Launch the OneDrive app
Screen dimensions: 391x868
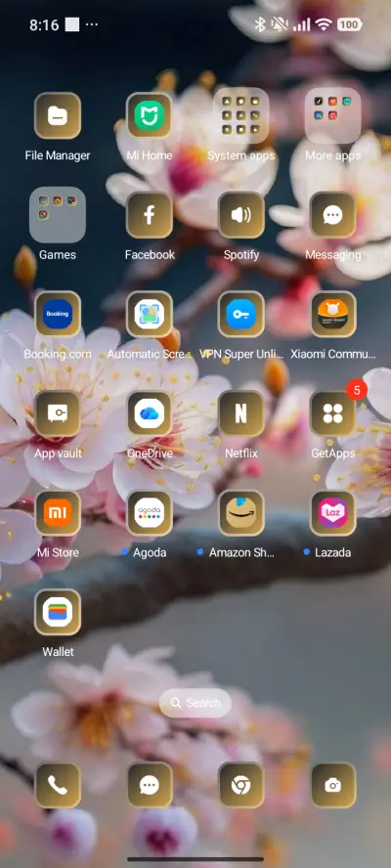coord(149,413)
